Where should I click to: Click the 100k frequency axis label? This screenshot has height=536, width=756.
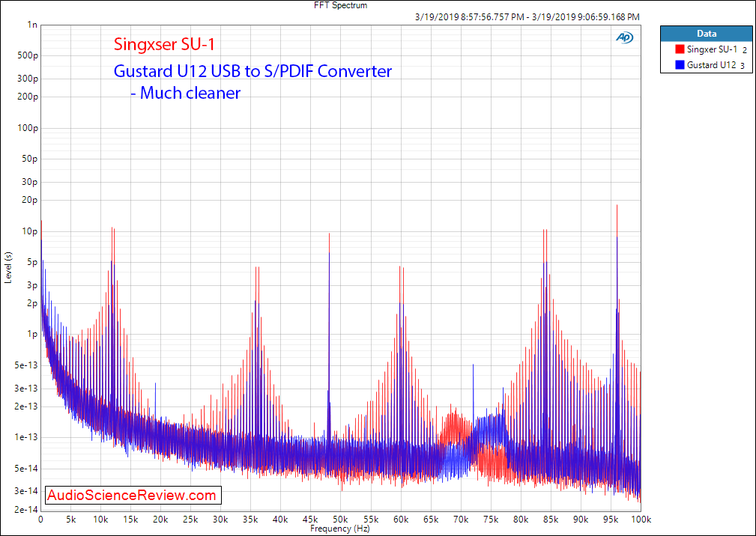641,520
